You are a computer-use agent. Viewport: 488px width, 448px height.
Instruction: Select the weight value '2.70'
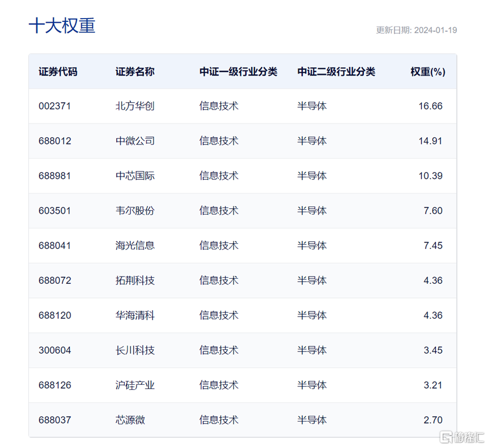(433, 420)
